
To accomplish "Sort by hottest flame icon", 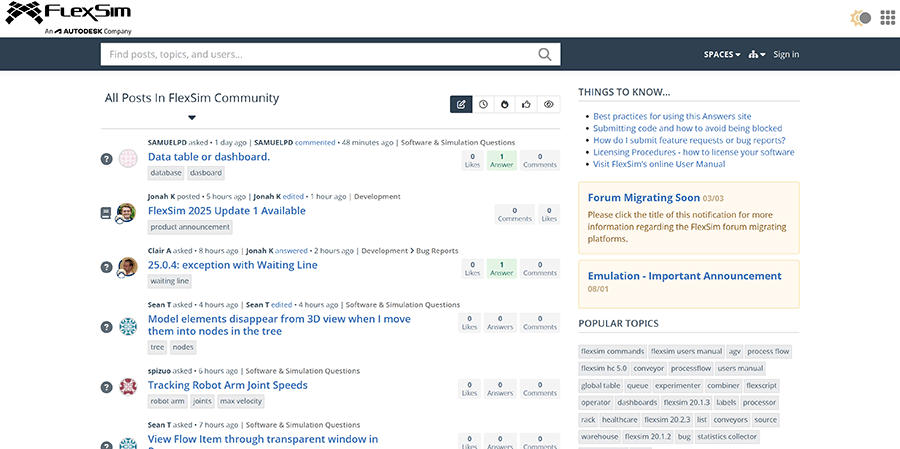I will [x=505, y=104].
